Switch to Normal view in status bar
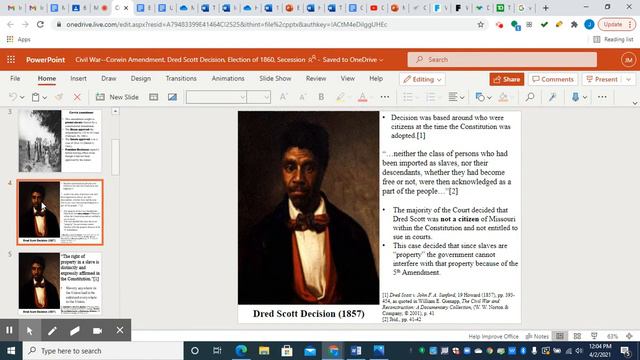 (x=560, y=336)
